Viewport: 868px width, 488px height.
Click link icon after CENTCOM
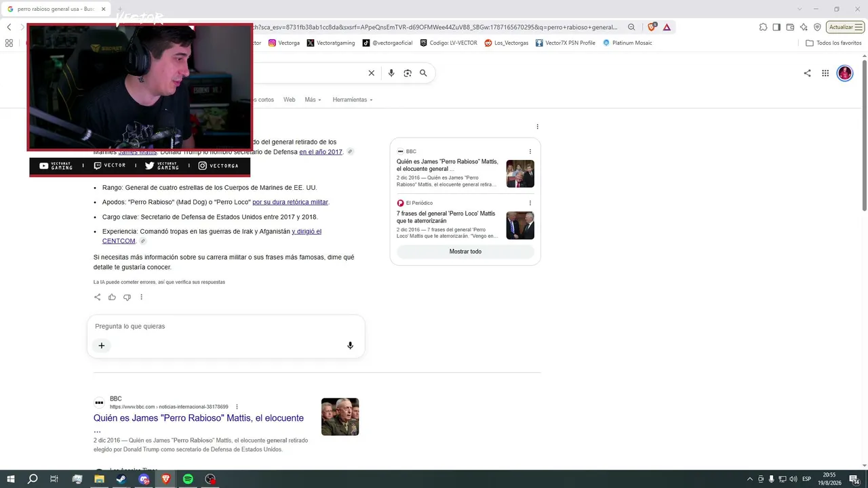point(142,241)
